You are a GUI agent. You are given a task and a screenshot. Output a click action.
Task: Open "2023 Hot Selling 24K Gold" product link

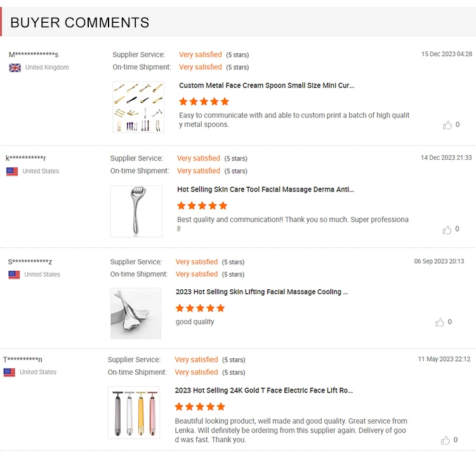(263, 390)
